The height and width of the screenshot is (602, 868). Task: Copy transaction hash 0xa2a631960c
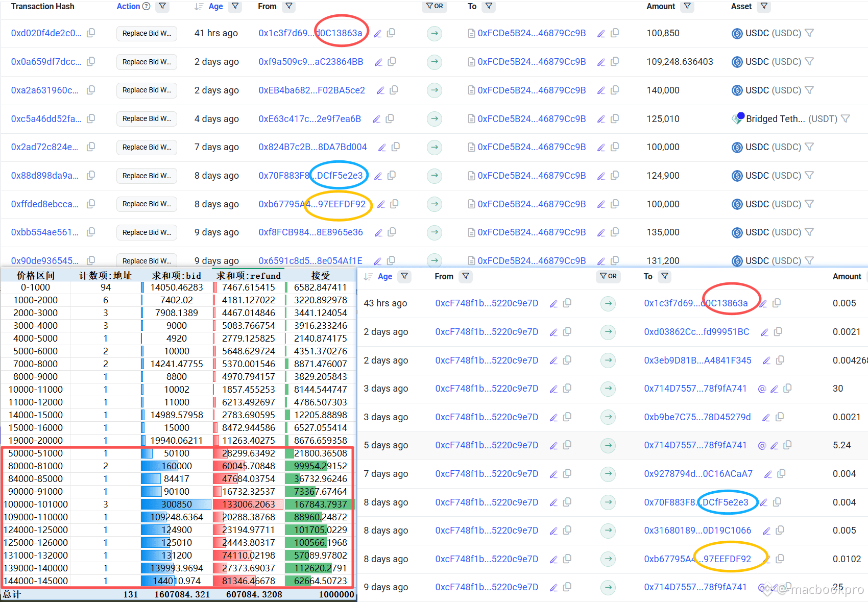[x=91, y=90]
